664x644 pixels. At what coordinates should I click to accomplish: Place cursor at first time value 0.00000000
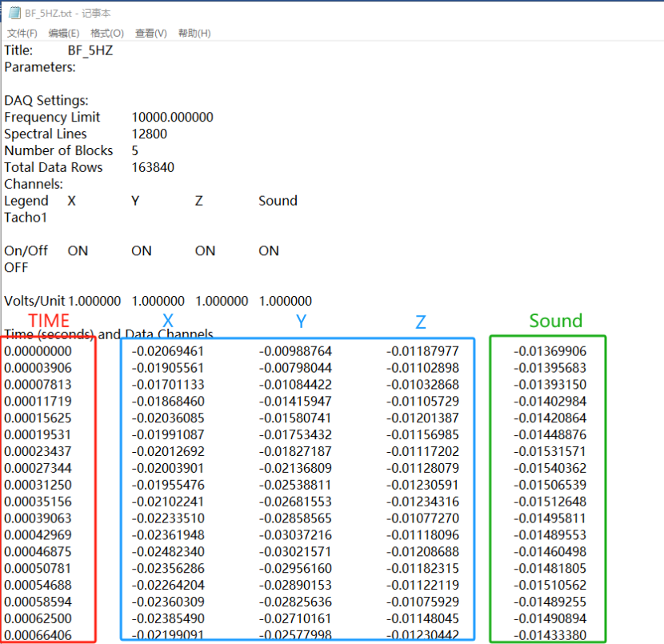pos(38,351)
